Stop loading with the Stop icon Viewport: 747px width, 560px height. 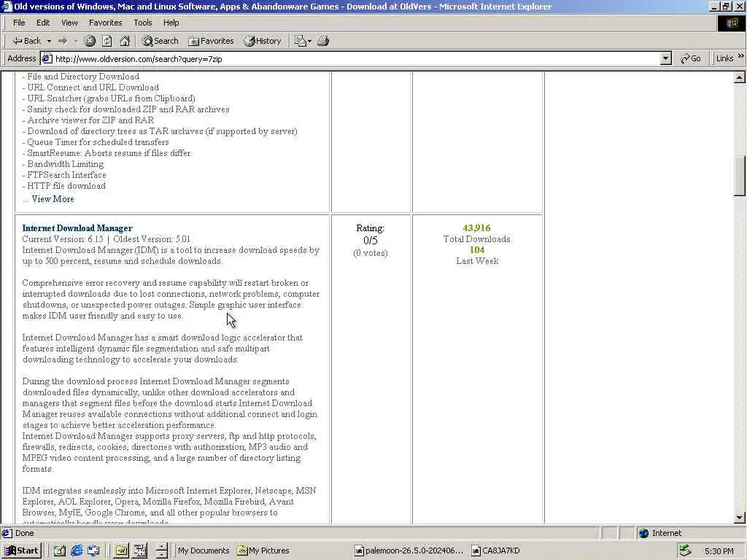90,41
